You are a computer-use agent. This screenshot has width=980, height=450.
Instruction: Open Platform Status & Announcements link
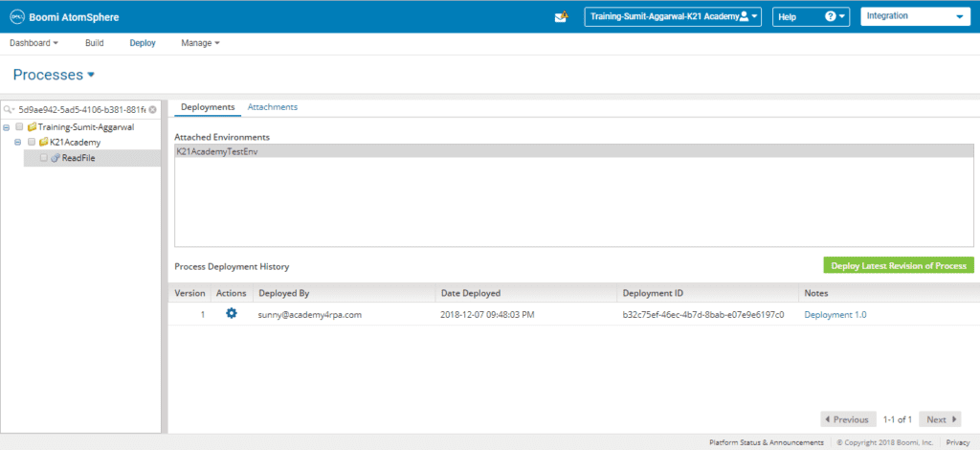tap(767, 442)
